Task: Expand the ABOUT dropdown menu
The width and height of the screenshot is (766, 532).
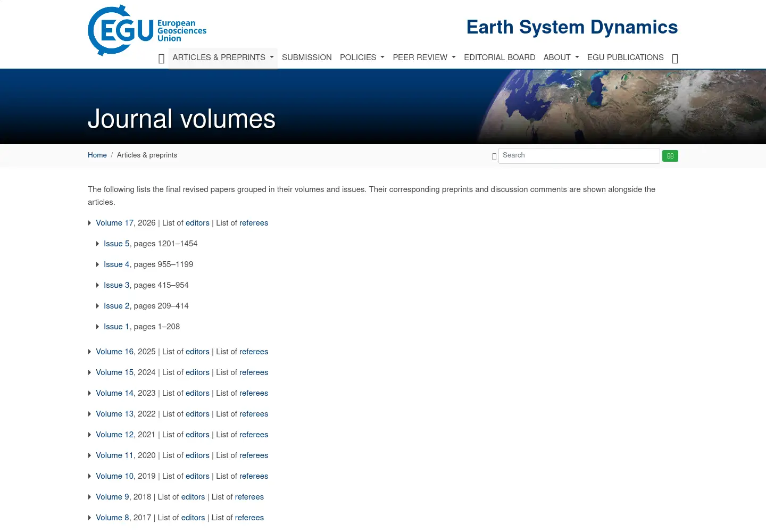Action: coord(561,57)
